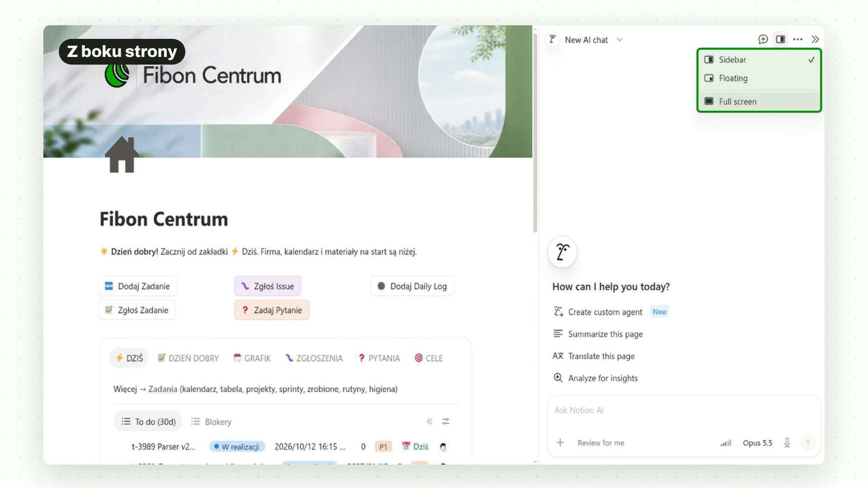This screenshot has width=868, height=488.
Task: Open the three-dot more options menu
Action: pos(798,39)
